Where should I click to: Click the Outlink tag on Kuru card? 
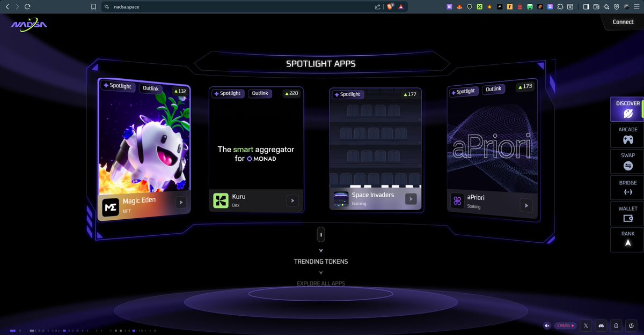click(x=260, y=93)
